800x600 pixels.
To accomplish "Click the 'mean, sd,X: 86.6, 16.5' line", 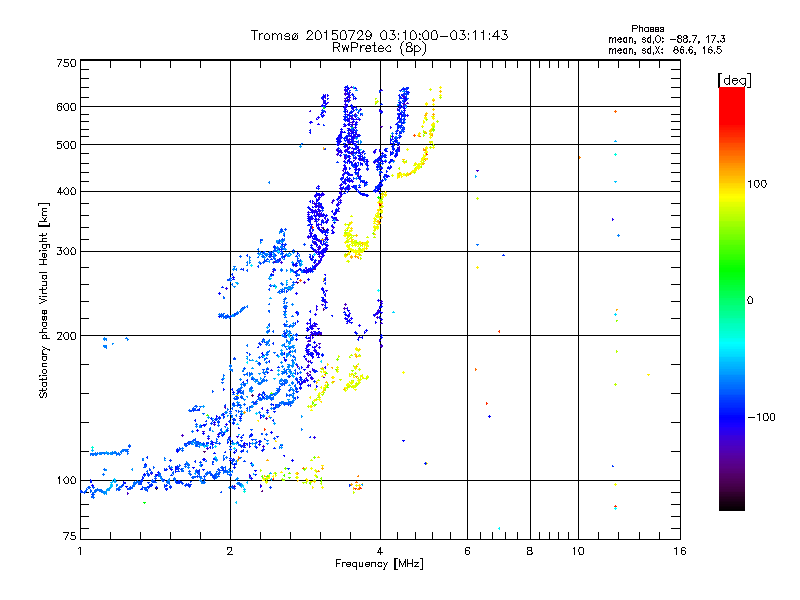I will tap(665, 50).
